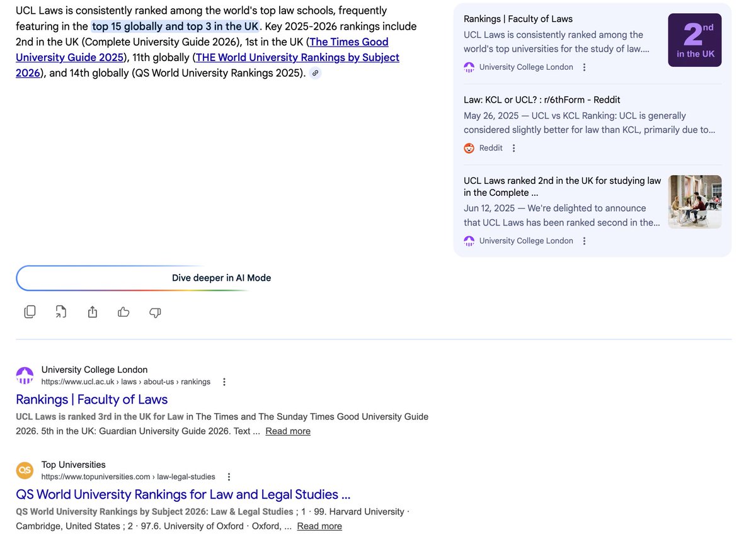The image size is (756, 544).
Task: Open options for UCL Laws ranked 2nd source card
Action: pyautogui.click(x=585, y=241)
